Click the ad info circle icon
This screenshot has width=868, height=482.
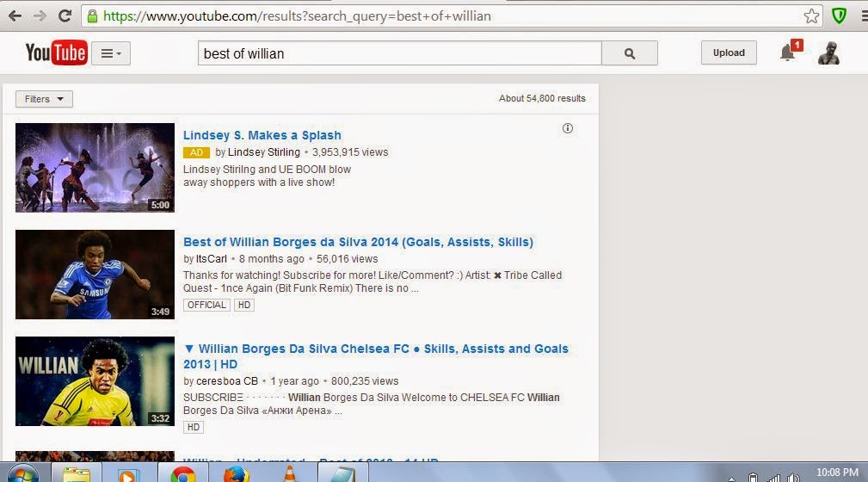pos(568,128)
